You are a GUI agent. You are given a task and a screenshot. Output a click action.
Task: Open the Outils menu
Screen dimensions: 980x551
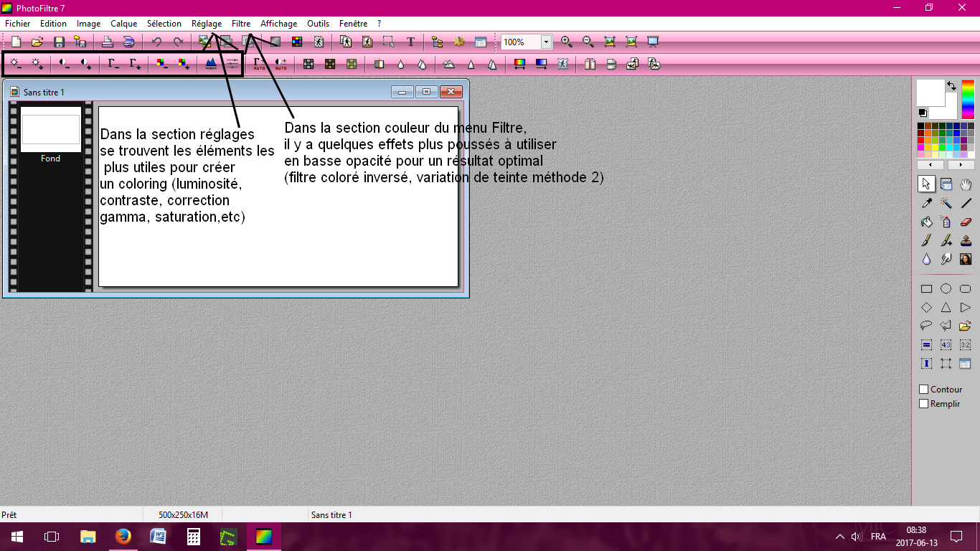click(319, 24)
